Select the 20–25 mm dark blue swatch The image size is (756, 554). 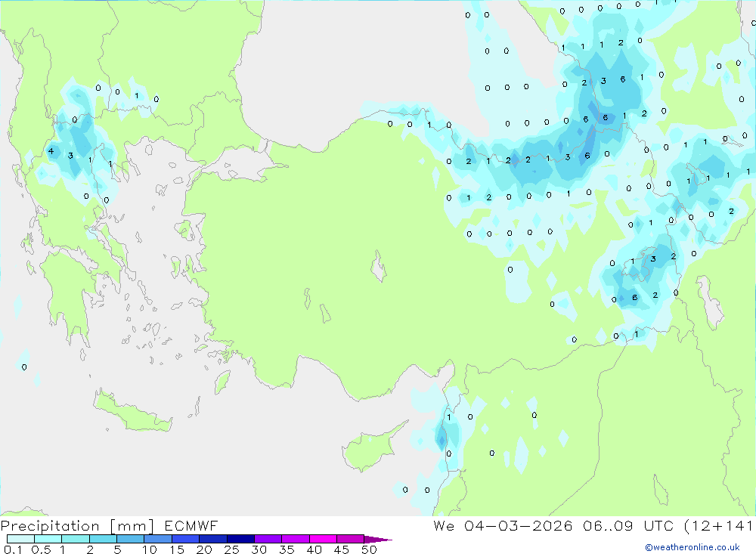pyautogui.click(x=213, y=539)
